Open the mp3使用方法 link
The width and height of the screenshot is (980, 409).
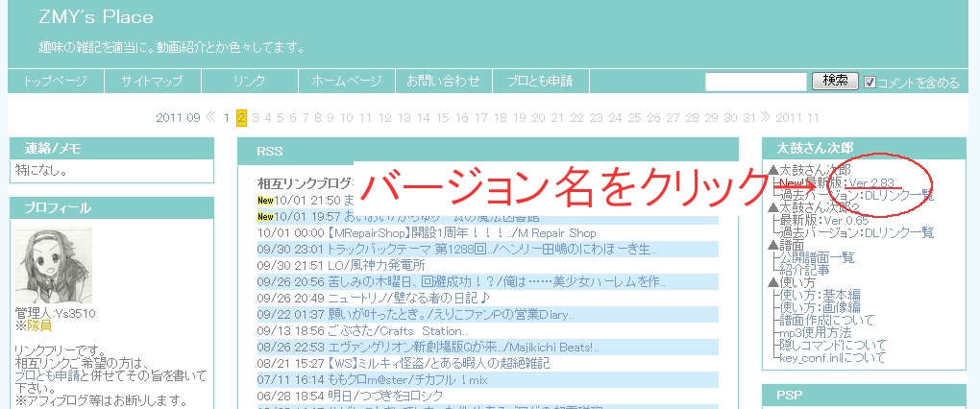816,333
